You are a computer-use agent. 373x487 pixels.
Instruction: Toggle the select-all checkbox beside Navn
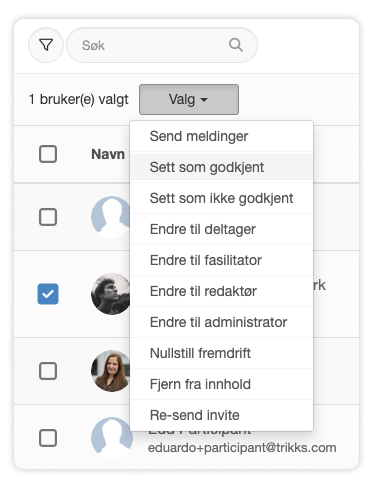point(48,154)
